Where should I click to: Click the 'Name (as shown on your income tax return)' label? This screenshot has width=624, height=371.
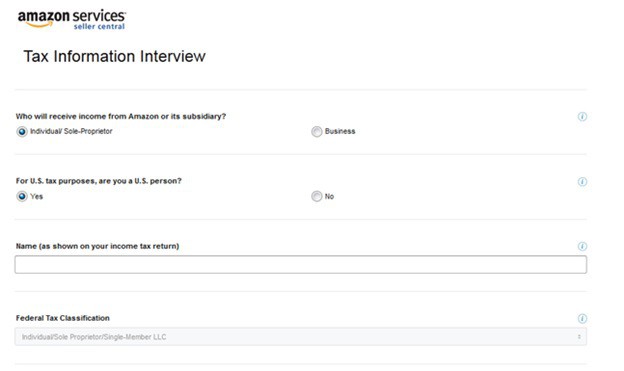(98, 246)
